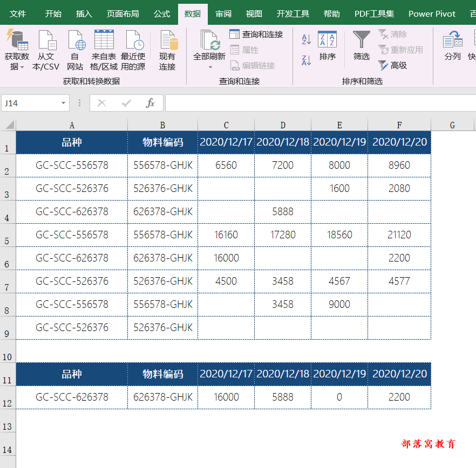Select column A header

(72, 125)
